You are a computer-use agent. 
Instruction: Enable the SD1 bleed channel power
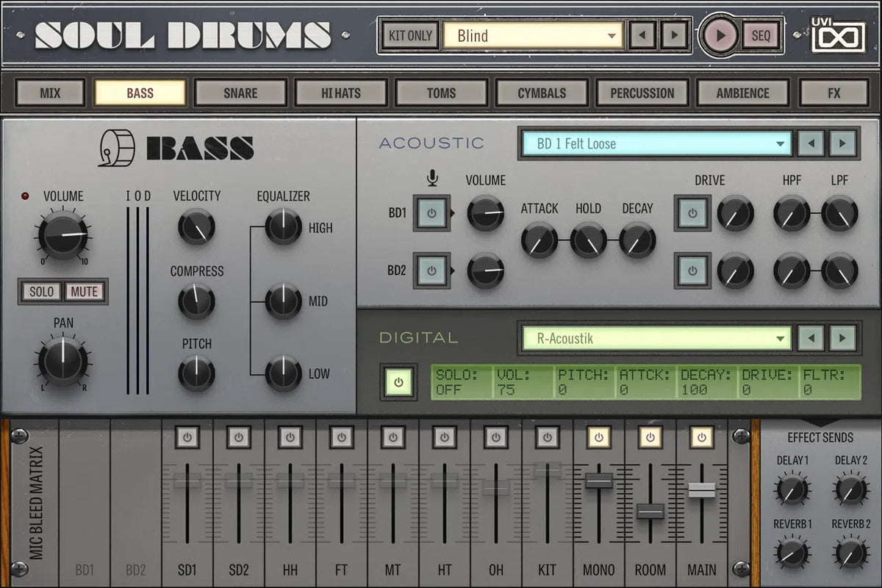pos(187,437)
